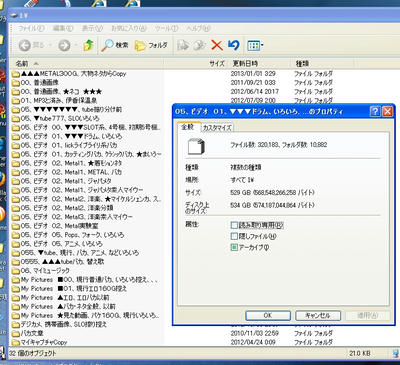Screen dimensions: 400x365
Task: Click the Cancel button in dialog
Action: pos(318,315)
